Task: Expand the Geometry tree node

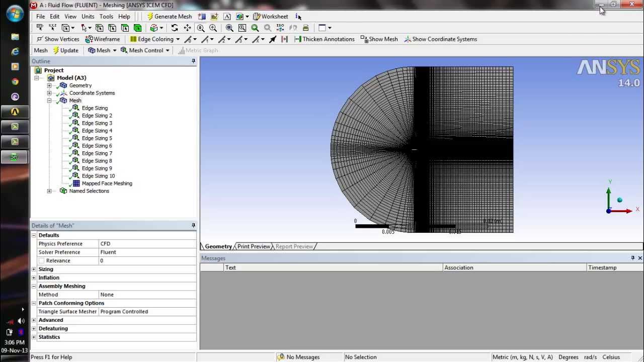Action: (x=49, y=85)
